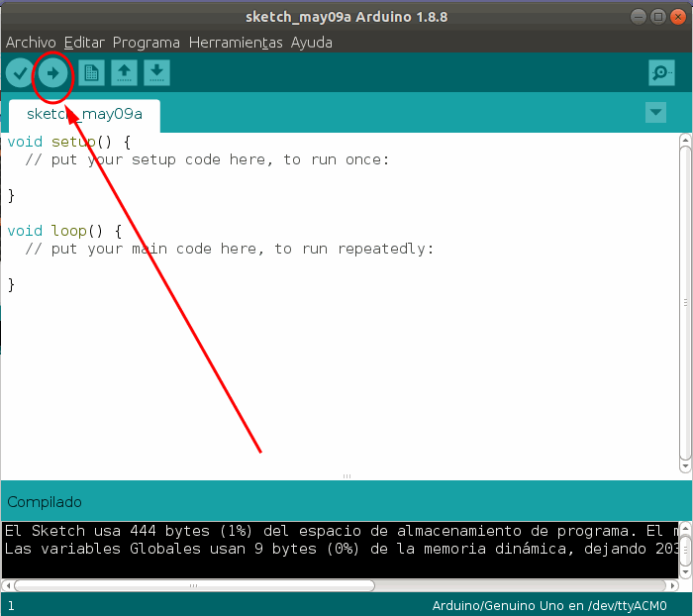Open a sketch with the up-arrow icon
This screenshot has height=616, width=693.
[124, 73]
